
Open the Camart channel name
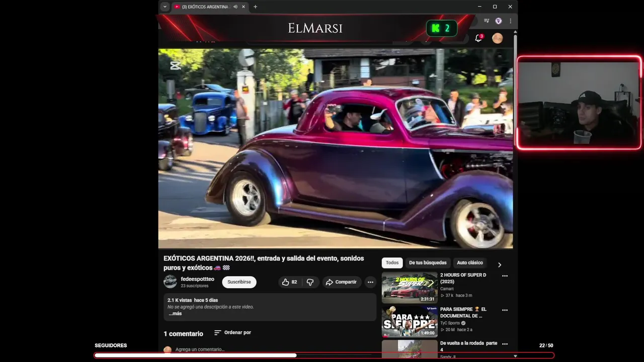click(447, 289)
